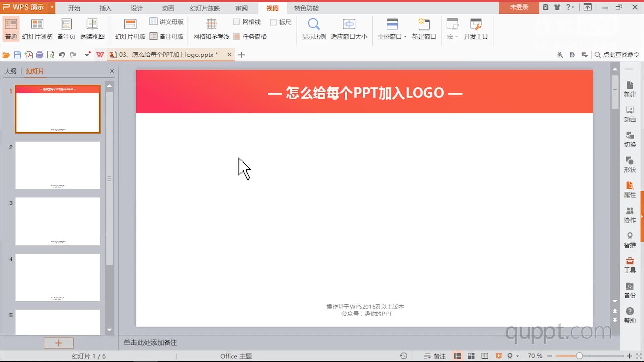Expand the help question mark dropdown
Screen dimensions: 644x362
tap(573, 7)
